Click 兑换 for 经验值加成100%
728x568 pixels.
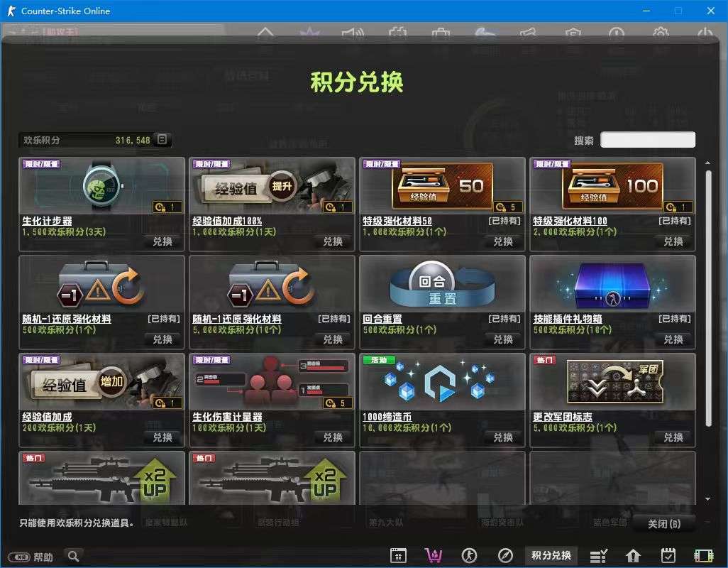pos(333,241)
